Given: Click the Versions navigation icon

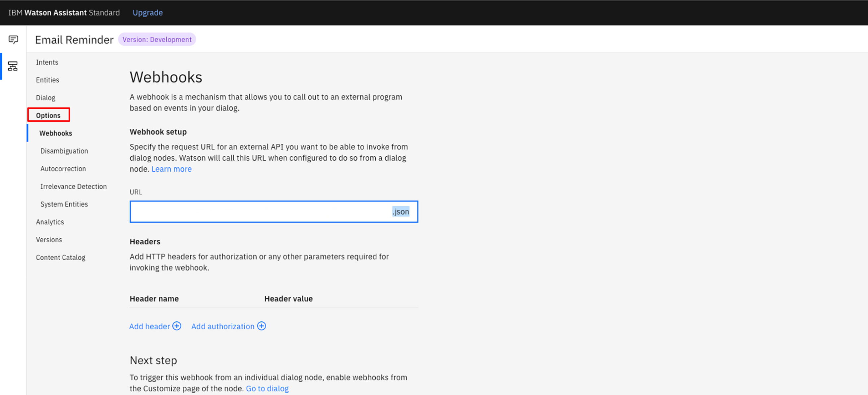Looking at the screenshot, I should [49, 239].
